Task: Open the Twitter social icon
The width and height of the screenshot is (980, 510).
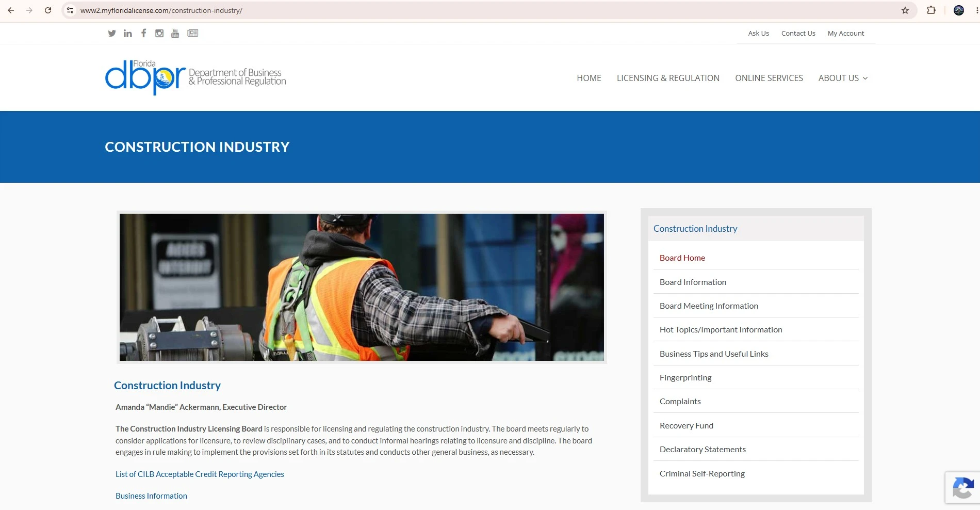Action: 112,33
